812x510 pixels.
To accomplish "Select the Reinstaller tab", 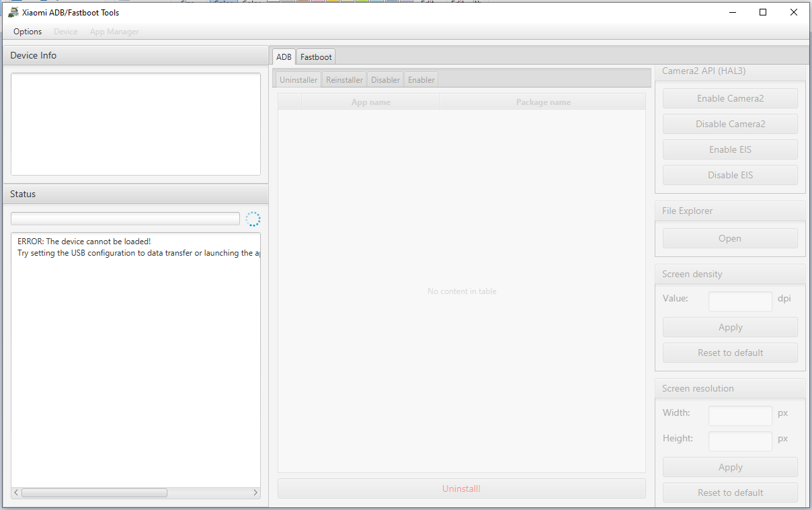I will pos(344,79).
